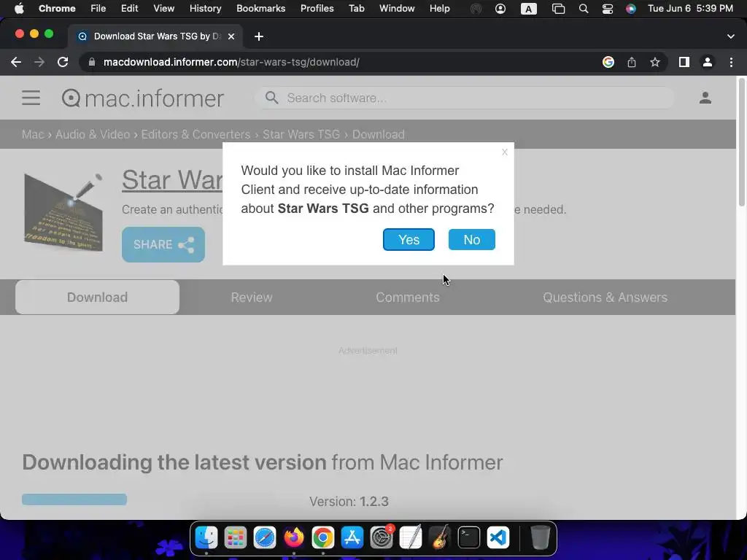Image resolution: width=747 pixels, height=560 pixels.
Task: Open the Window menu
Action: click(397, 9)
